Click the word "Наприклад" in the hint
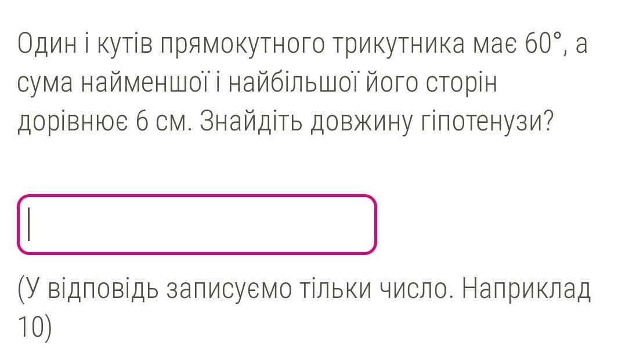618x364 pixels. coord(526,289)
